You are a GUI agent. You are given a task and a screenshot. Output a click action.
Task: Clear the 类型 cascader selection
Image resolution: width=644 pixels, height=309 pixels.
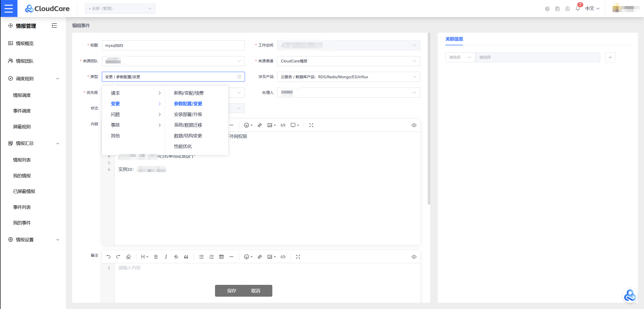pos(239,77)
